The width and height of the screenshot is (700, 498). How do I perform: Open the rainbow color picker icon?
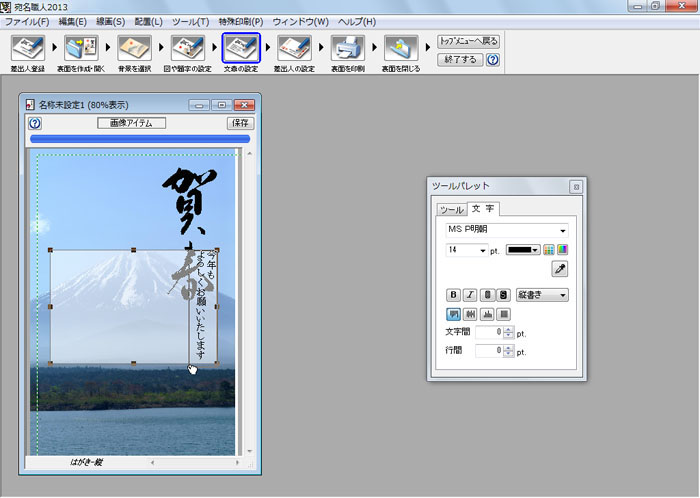563,250
